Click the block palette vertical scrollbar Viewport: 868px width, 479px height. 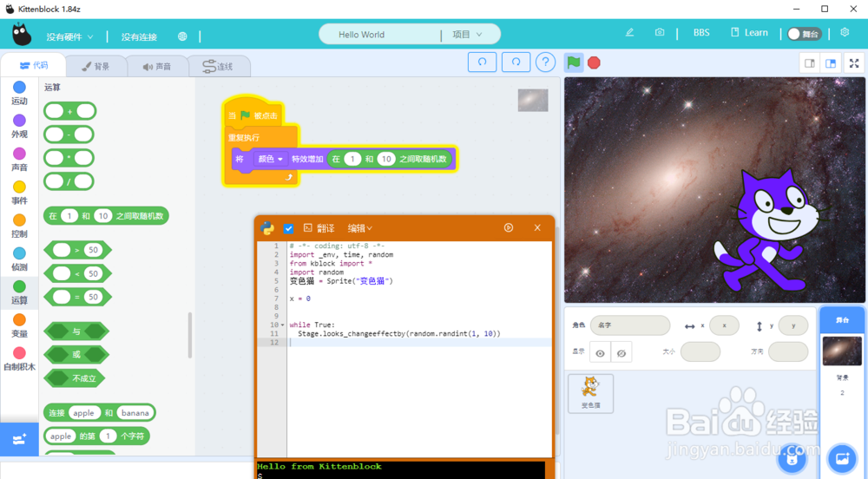(x=190, y=335)
